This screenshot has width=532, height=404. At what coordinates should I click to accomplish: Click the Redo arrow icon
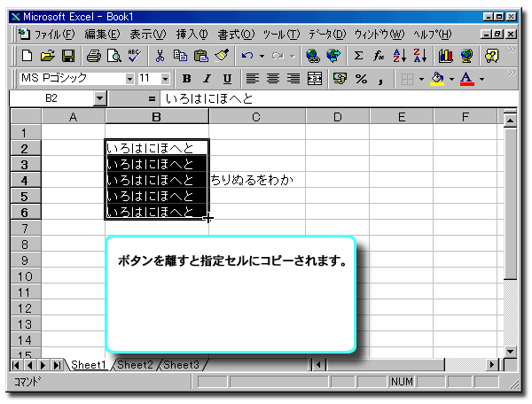pyautogui.click(x=278, y=56)
